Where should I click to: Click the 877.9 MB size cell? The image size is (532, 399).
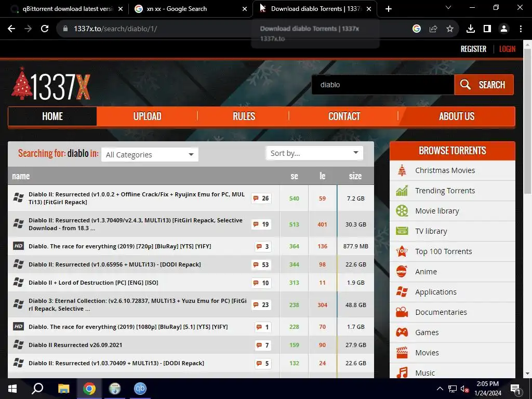pos(355,246)
